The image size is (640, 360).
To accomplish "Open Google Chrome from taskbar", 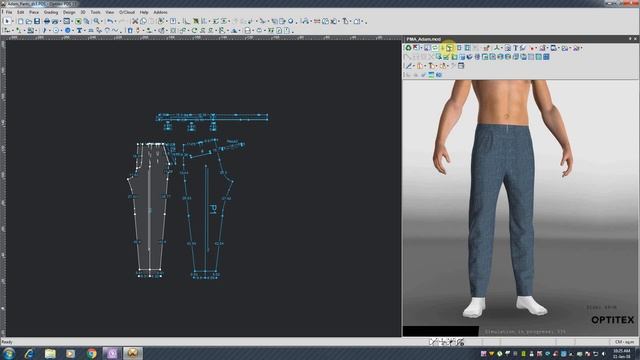I will tap(91, 353).
